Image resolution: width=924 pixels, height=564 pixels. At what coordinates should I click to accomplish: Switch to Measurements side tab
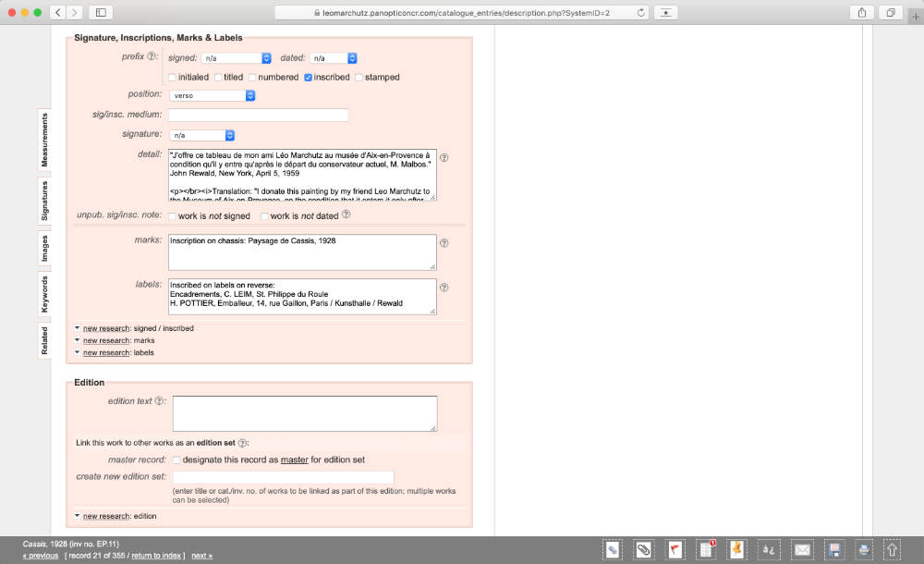[44, 140]
